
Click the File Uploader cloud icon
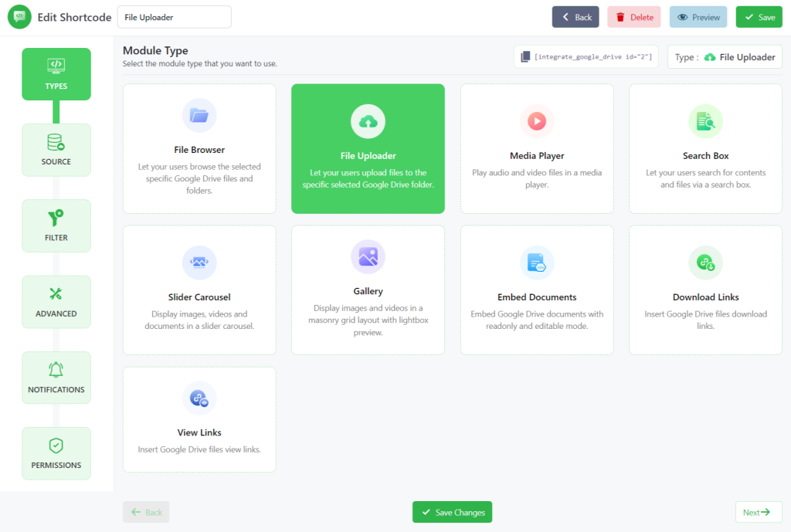[x=368, y=121]
